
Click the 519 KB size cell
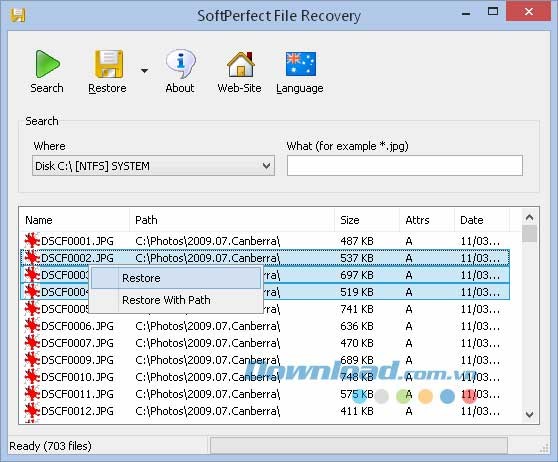point(357,292)
